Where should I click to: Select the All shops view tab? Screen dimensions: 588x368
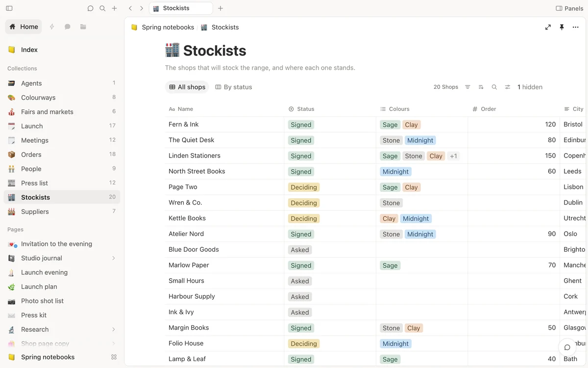coord(187,87)
